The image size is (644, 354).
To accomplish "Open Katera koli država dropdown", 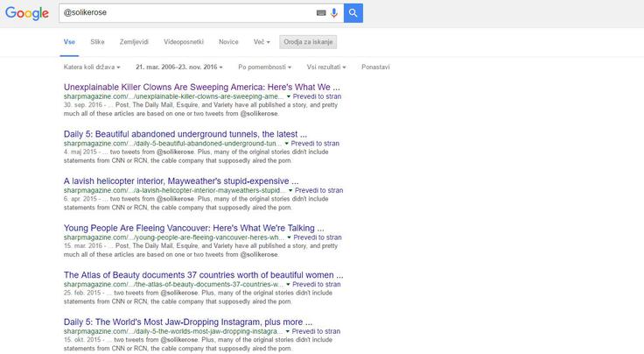I will pos(92,67).
